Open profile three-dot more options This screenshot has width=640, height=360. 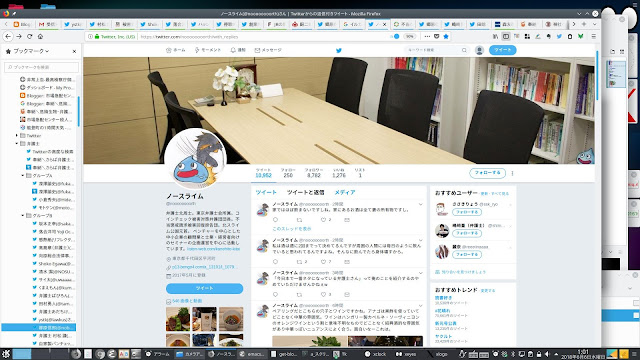coord(512,173)
